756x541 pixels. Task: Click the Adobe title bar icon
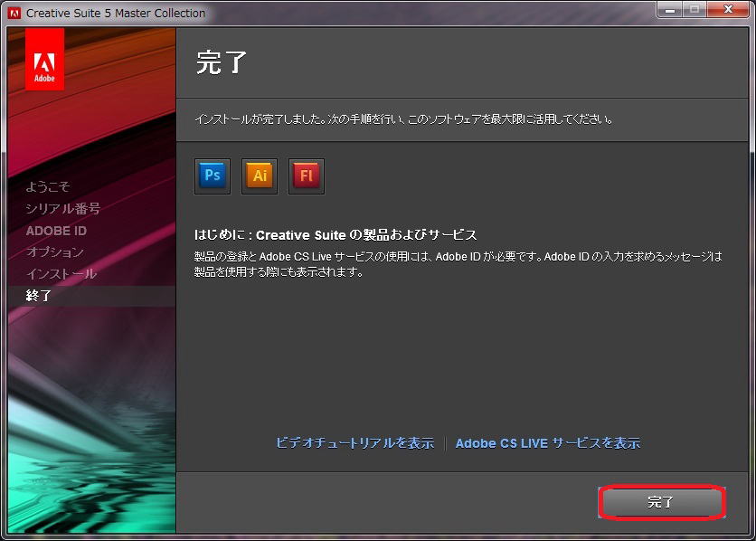tap(14, 13)
